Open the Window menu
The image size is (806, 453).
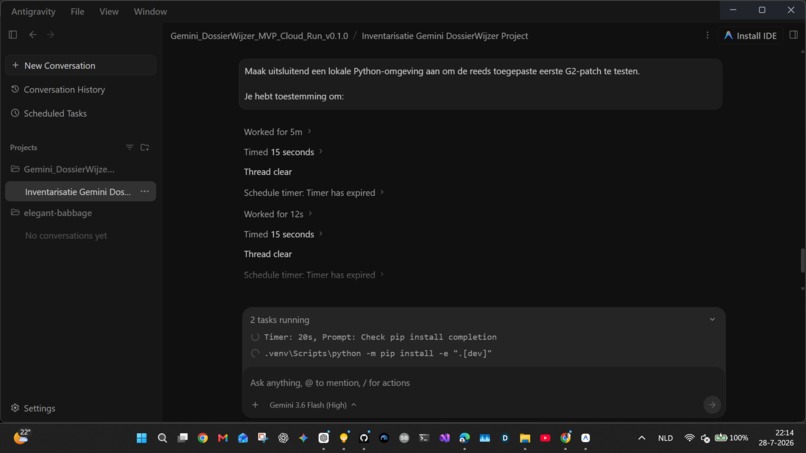tap(150, 11)
